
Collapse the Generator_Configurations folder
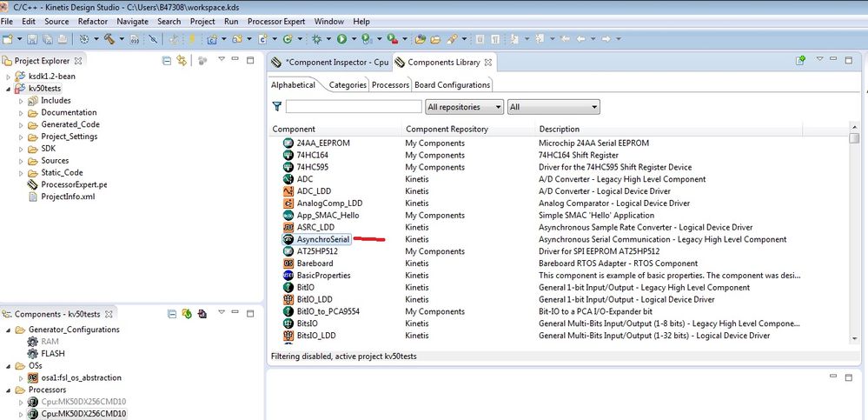click(9, 330)
